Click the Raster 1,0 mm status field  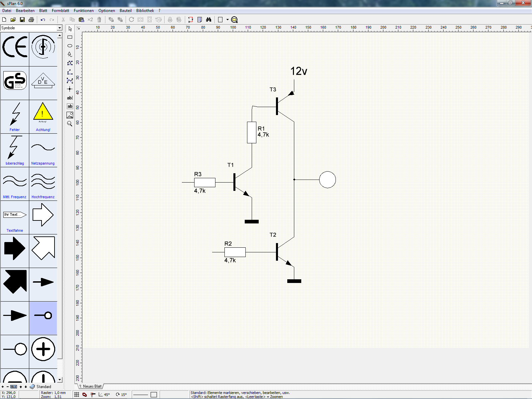click(x=53, y=393)
